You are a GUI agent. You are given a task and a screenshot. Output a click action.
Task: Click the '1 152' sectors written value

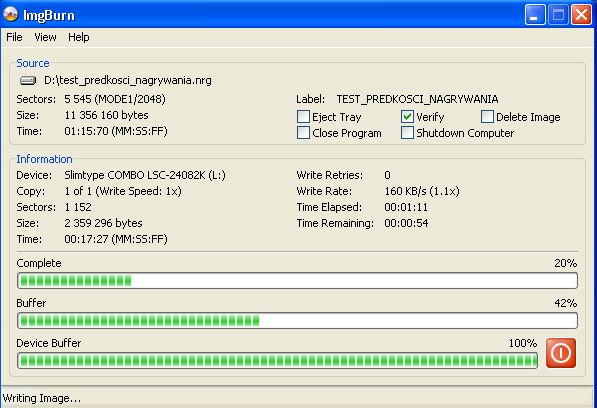78,207
